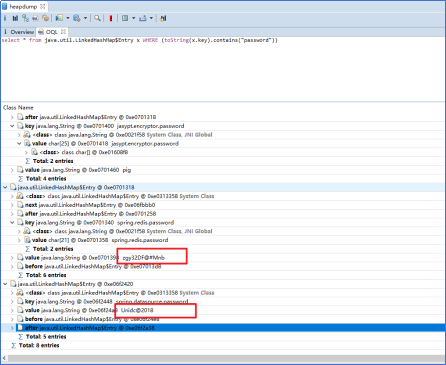
Task: Collapse LinkedHashMap$Entry @ 0xe0701318 node
Action: coord(5,187)
